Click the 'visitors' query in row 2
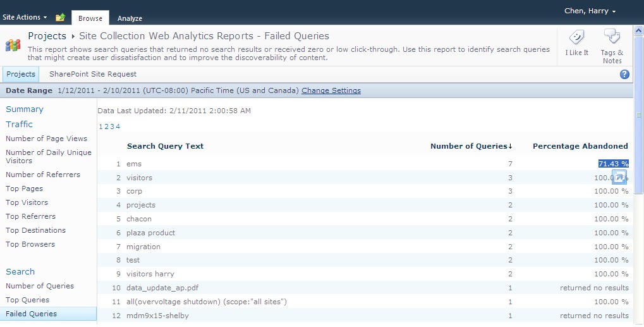Viewport: 644px width, 327px height. (139, 178)
